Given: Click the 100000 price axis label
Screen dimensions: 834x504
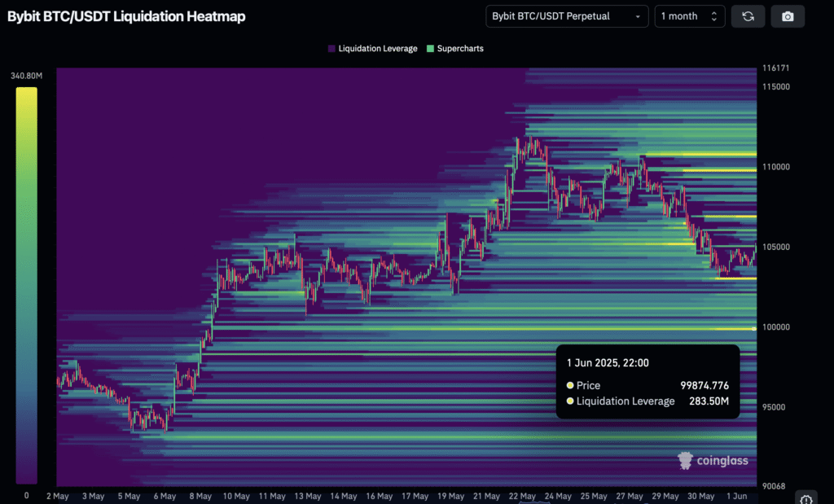Looking at the screenshot, I should (775, 327).
